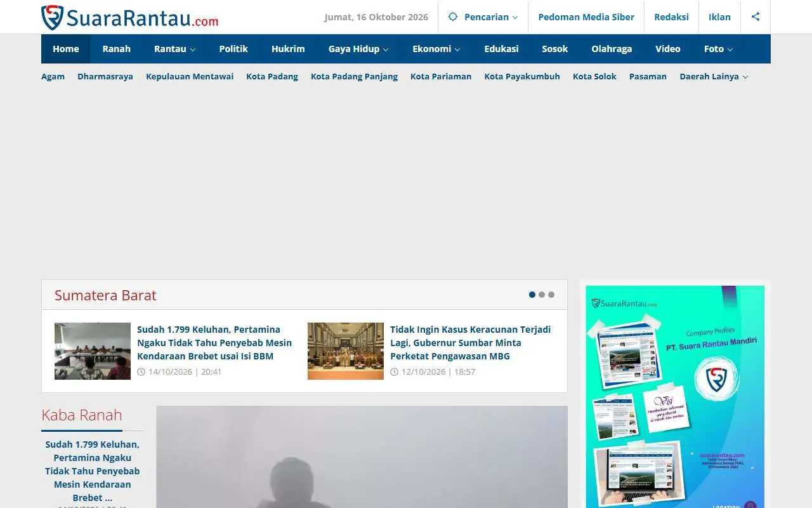Open Kaba Ranah Pertamina sidebar headline

[x=93, y=471]
